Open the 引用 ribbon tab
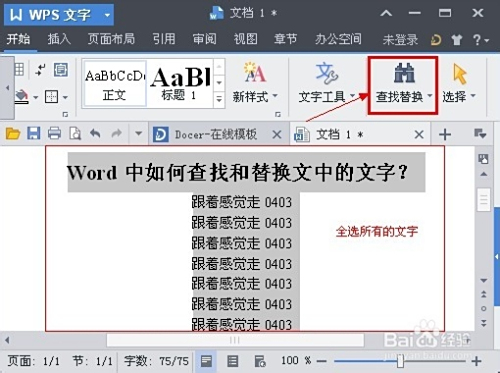This screenshot has height=373, width=500. (164, 39)
